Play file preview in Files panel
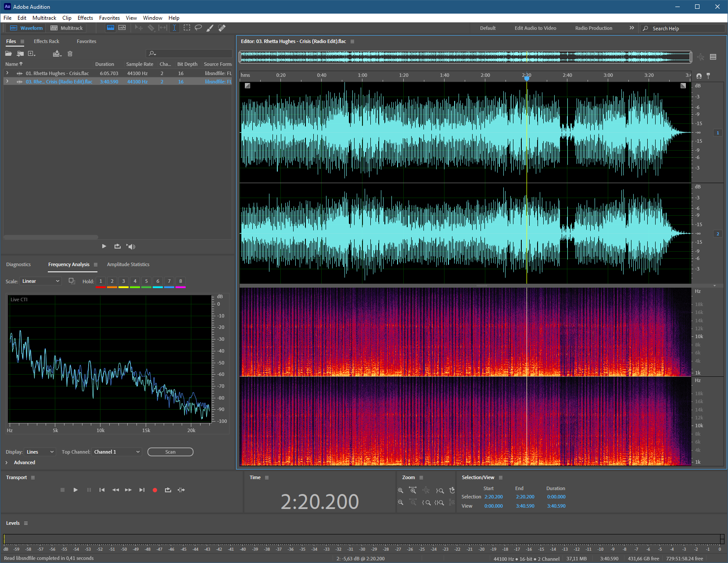Image resolution: width=728 pixels, height=563 pixels. [104, 246]
